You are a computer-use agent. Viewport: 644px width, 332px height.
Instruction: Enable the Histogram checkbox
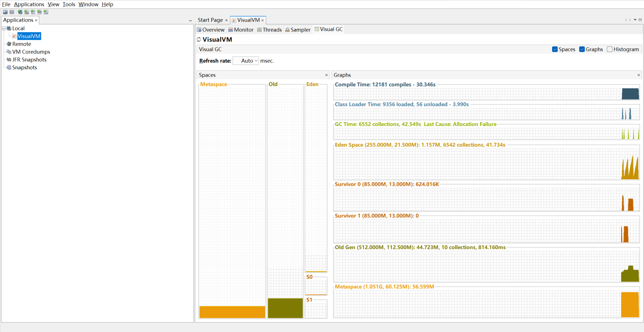pyautogui.click(x=609, y=49)
